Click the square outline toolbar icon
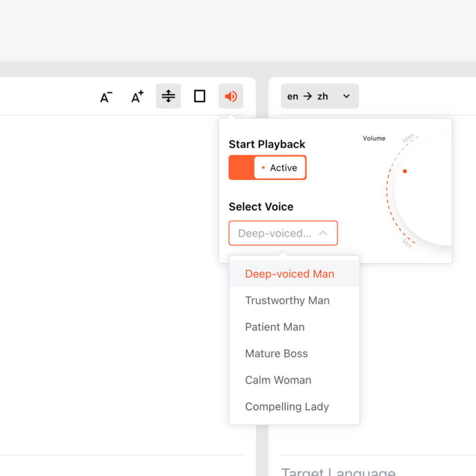 click(199, 96)
